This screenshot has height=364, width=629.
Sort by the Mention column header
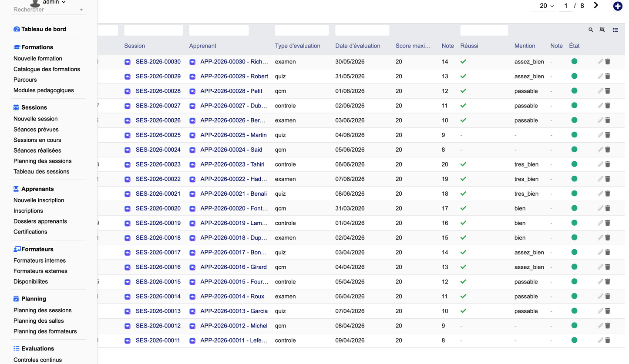click(525, 46)
